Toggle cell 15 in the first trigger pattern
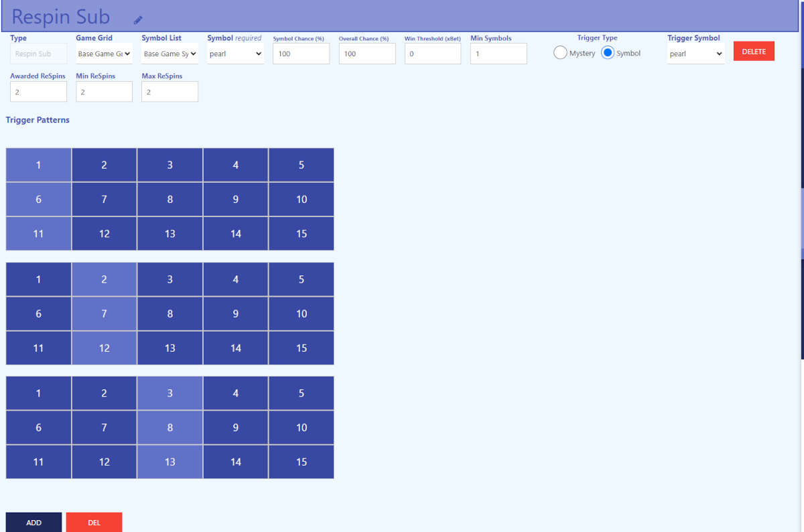Screen dimensions: 804x532 coord(301,234)
